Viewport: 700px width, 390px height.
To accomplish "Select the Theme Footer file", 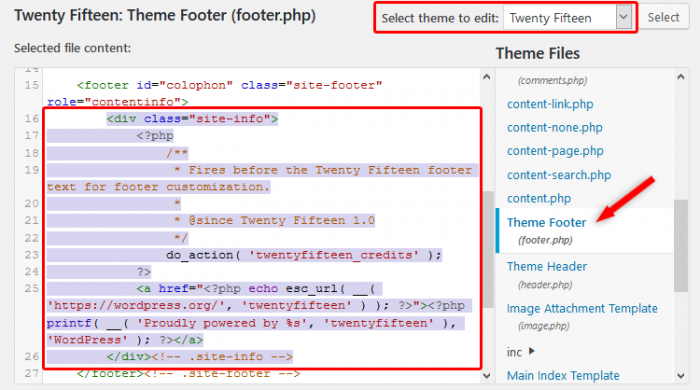I will pyautogui.click(x=546, y=222).
